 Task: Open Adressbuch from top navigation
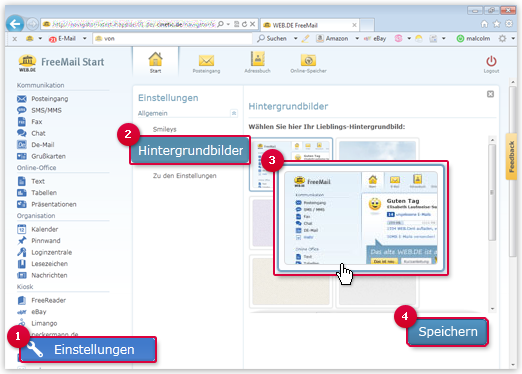pos(257,63)
